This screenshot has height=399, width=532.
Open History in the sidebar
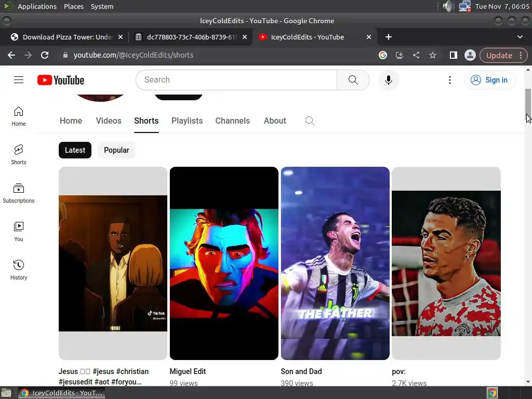[19, 270]
